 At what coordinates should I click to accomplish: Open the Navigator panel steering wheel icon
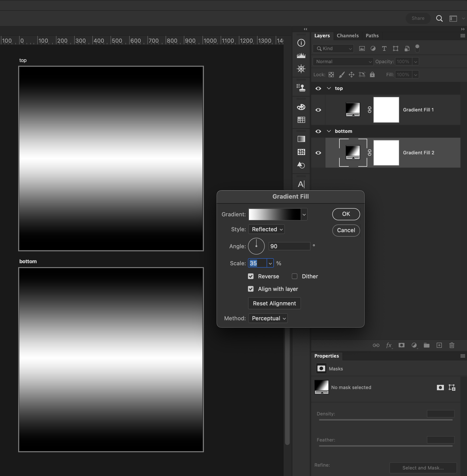pyautogui.click(x=301, y=69)
